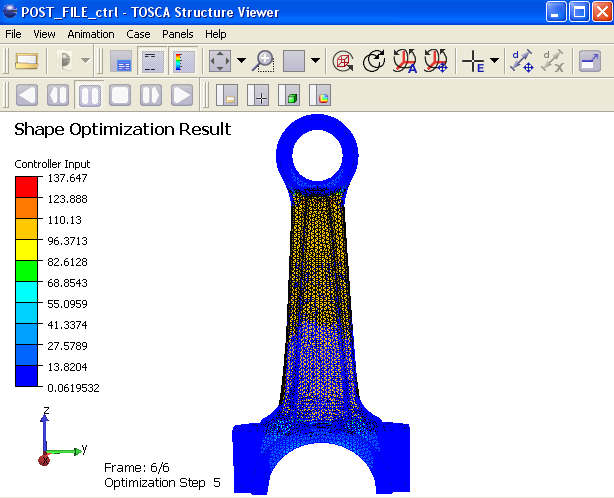
Task: Click the open file toolbar icon
Action: click(26, 62)
